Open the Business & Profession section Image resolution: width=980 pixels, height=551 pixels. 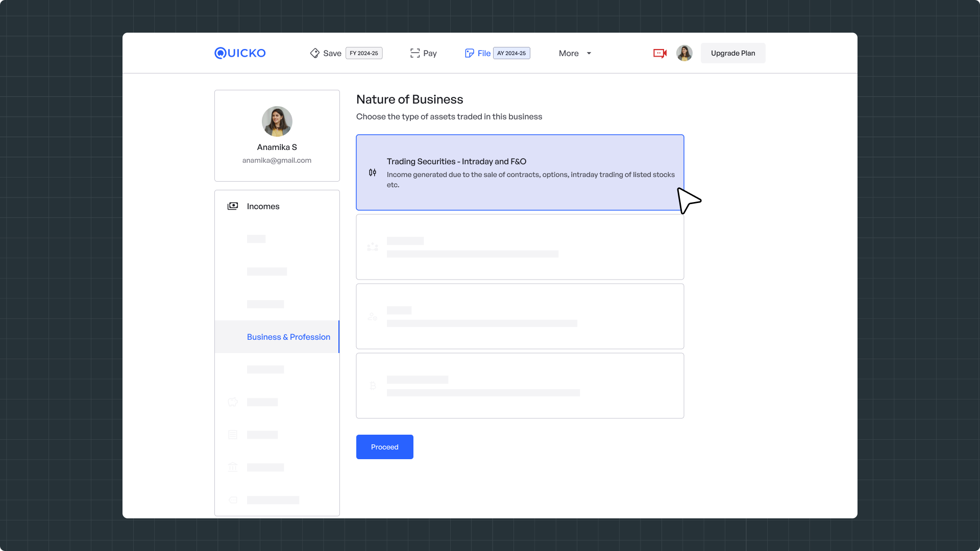click(x=288, y=337)
